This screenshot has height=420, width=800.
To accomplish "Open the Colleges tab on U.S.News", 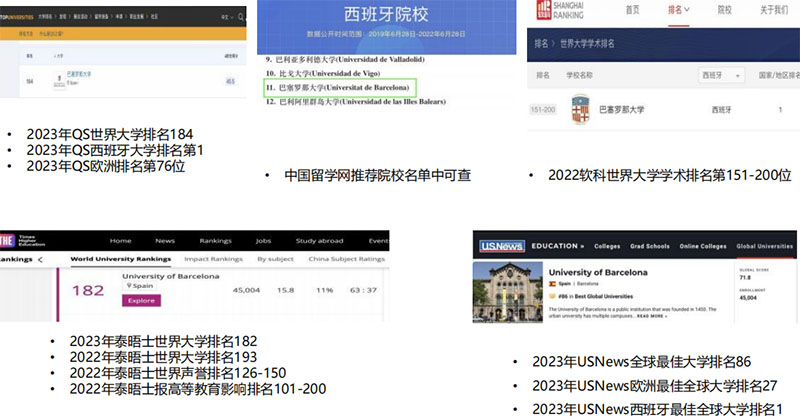I will (x=607, y=246).
